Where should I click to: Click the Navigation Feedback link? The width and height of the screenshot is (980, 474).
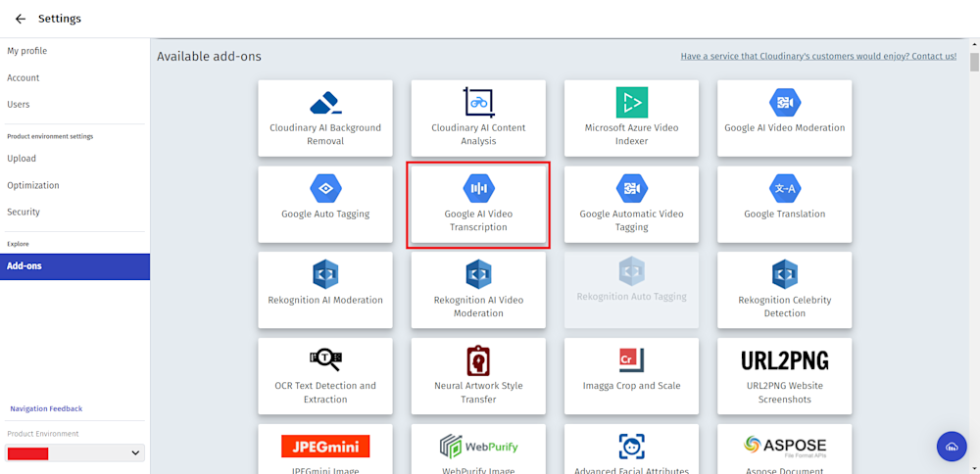coord(46,408)
